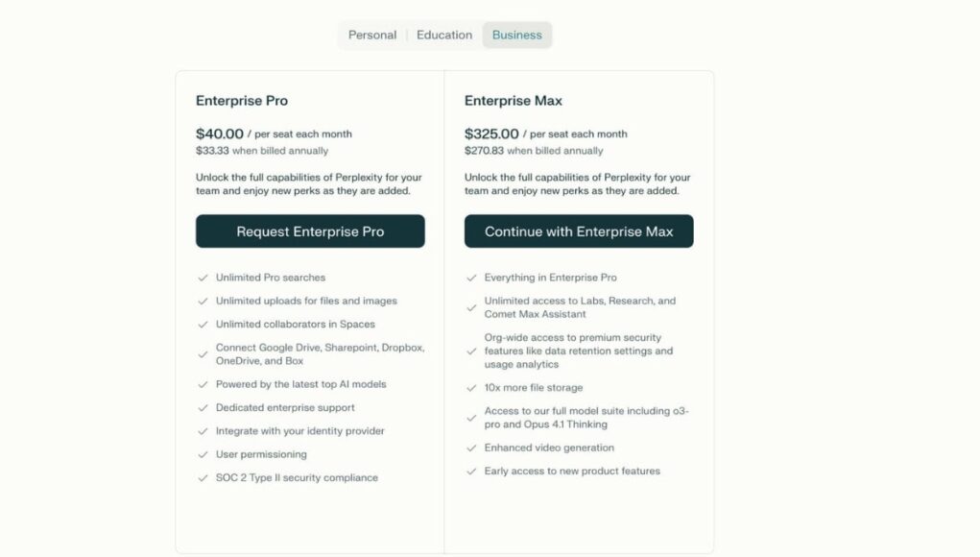Click the checkmark beside User permissioning

[203, 454]
